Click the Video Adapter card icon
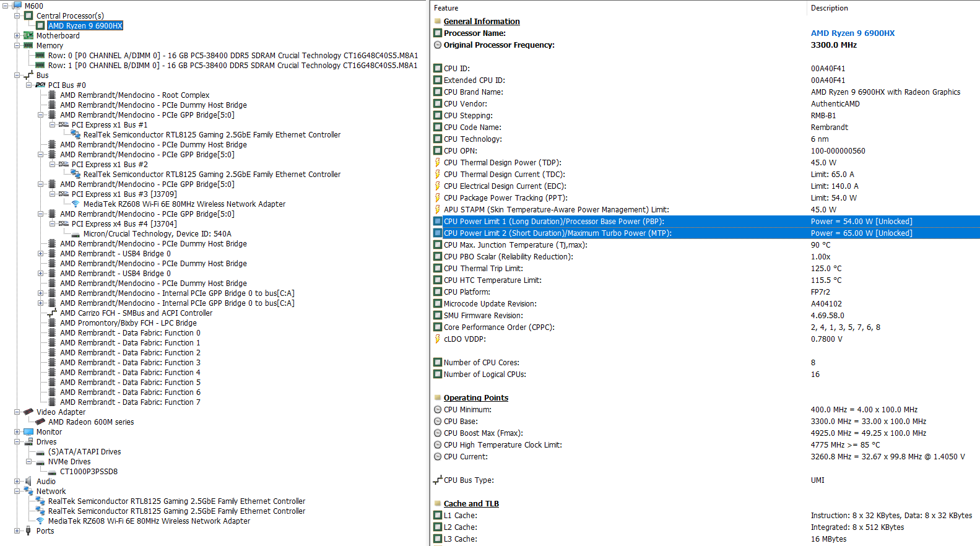This screenshot has height=546, width=980. [28, 412]
